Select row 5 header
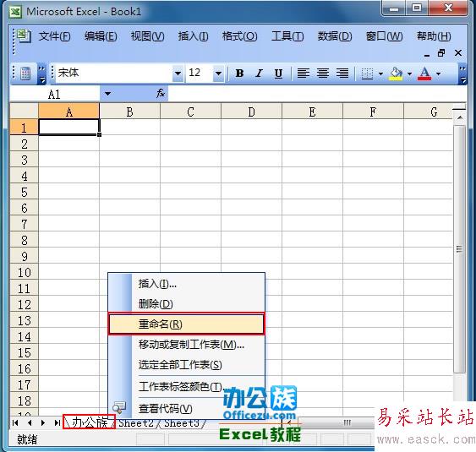Image resolution: width=476 pixels, height=452 pixels. tap(25, 192)
